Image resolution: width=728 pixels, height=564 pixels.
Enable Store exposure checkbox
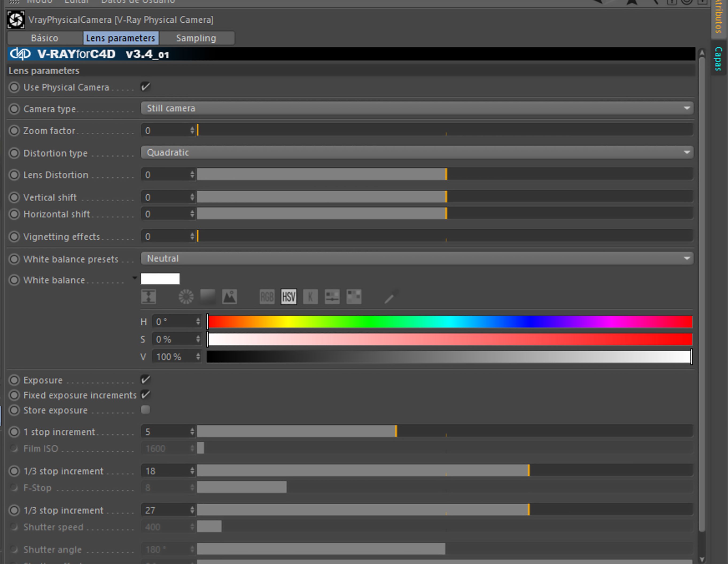click(x=145, y=410)
